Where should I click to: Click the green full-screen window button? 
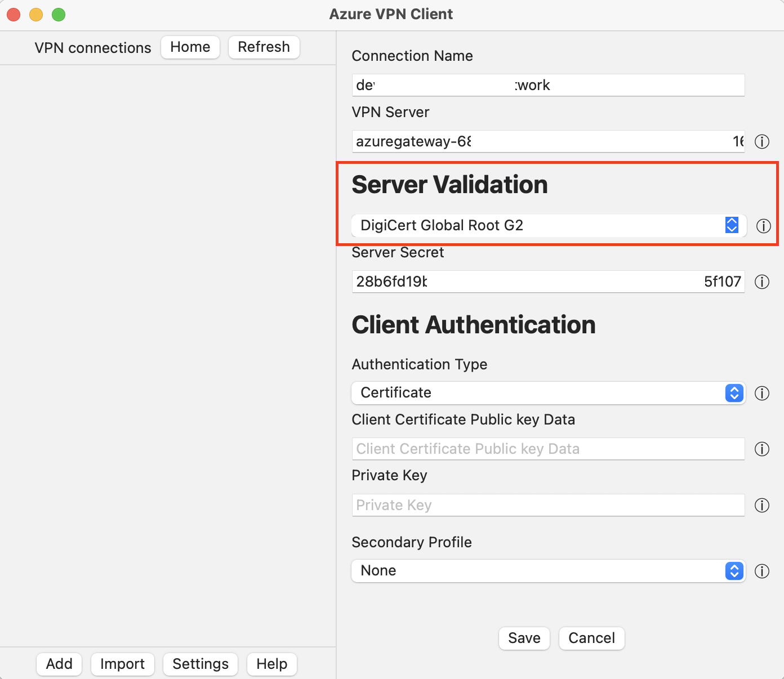(59, 15)
